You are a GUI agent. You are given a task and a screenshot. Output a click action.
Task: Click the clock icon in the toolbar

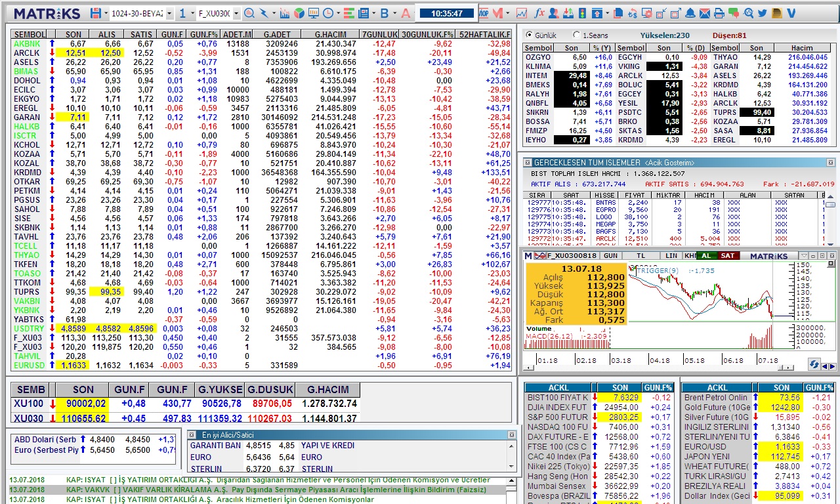pyautogui.click(x=327, y=13)
